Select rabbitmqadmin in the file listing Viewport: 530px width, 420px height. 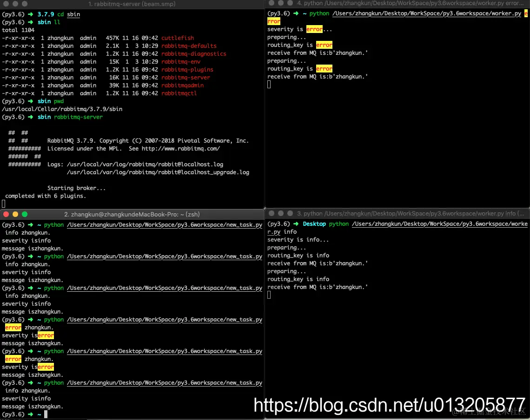(x=182, y=85)
